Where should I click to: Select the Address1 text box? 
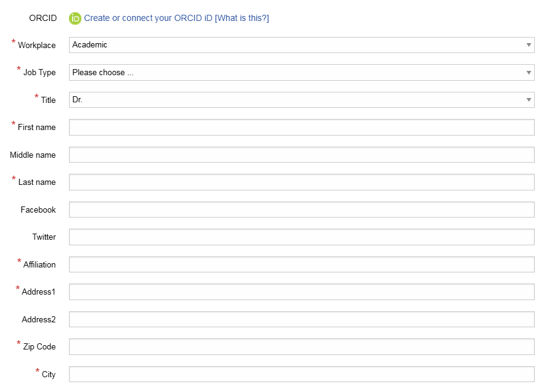pyautogui.click(x=301, y=292)
